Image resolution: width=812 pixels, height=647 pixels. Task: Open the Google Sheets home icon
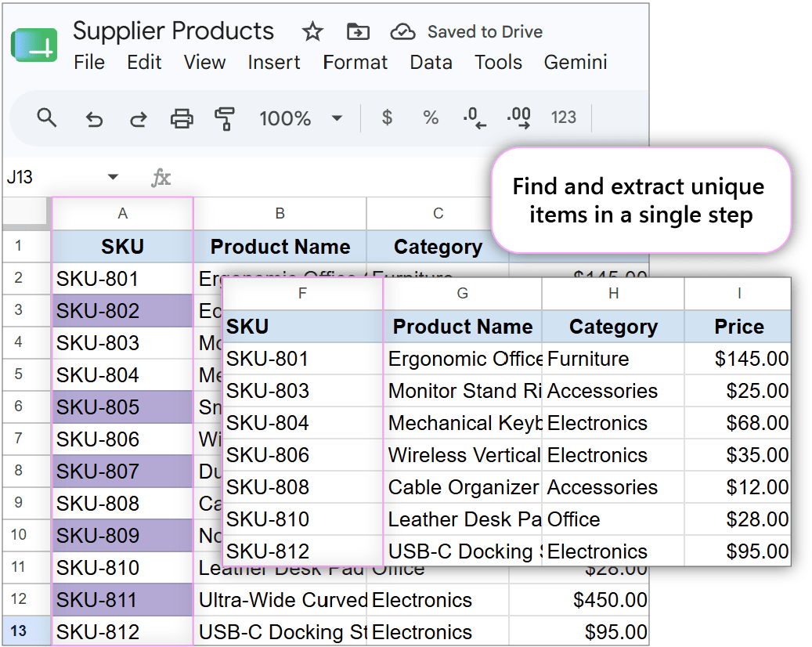coord(34,45)
